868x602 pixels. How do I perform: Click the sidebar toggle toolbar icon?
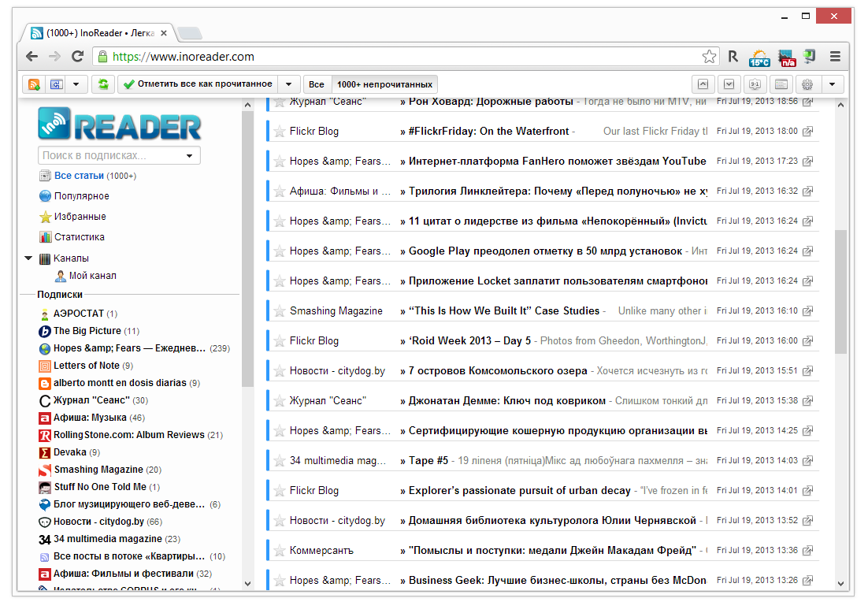pyautogui.click(x=56, y=84)
